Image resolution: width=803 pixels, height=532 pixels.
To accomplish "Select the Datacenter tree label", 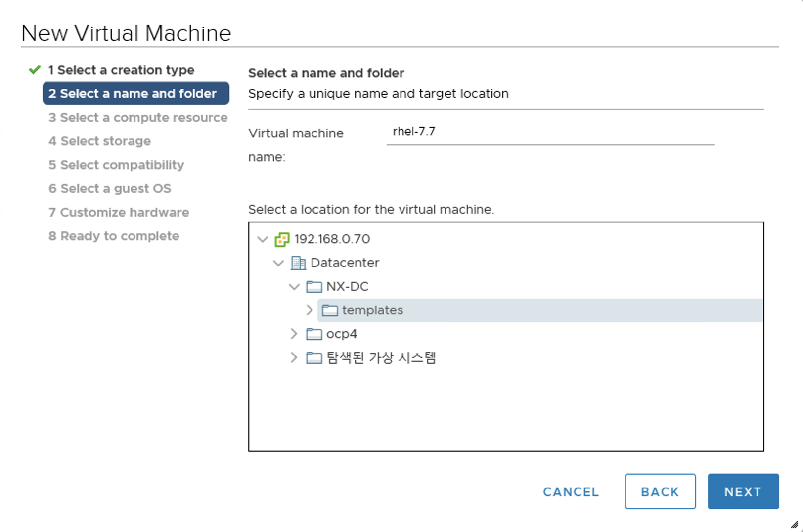I will (345, 263).
